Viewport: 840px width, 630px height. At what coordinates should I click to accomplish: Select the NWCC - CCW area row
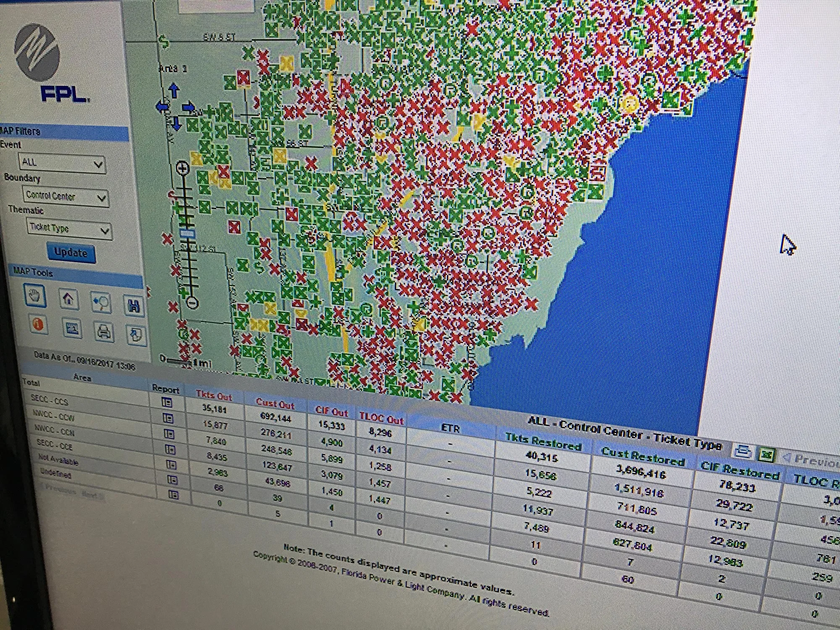click(x=53, y=416)
